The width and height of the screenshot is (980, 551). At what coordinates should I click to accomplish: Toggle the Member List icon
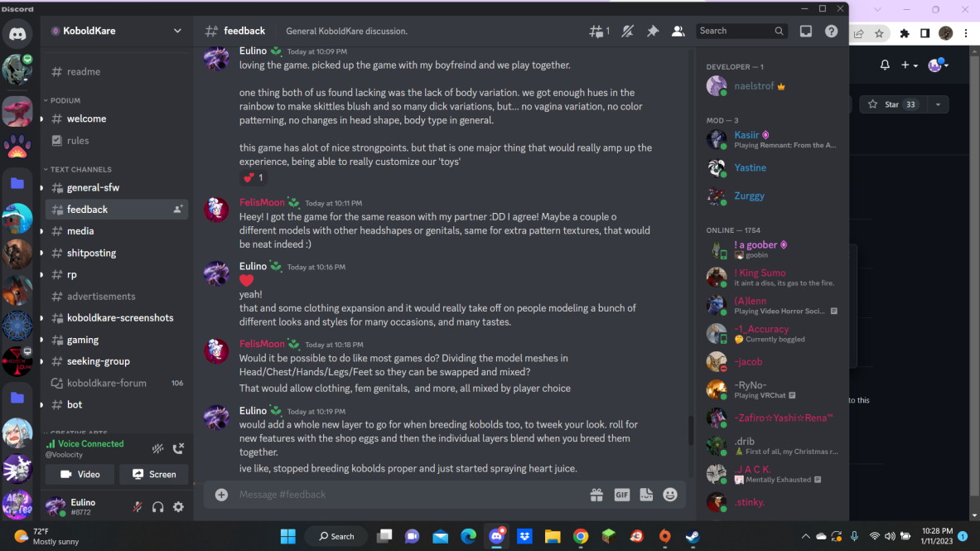pos(678,31)
